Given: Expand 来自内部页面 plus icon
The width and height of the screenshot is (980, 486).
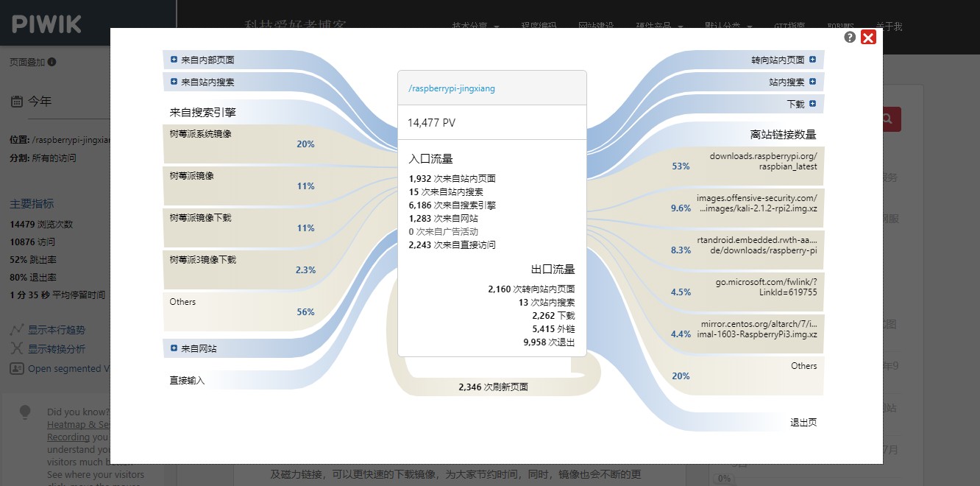Looking at the screenshot, I should point(174,60).
